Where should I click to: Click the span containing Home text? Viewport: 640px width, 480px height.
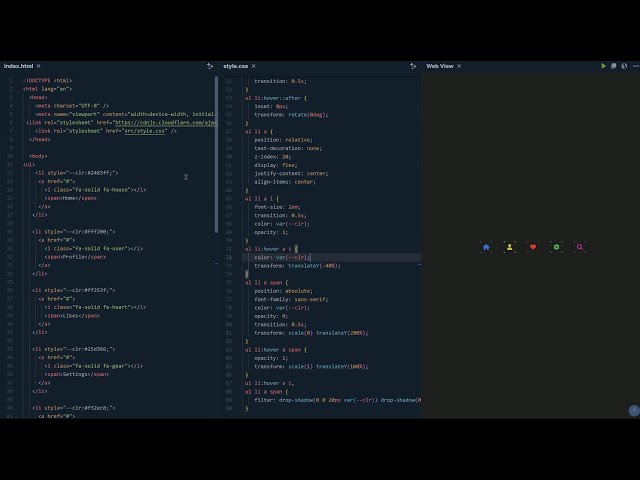[70, 198]
